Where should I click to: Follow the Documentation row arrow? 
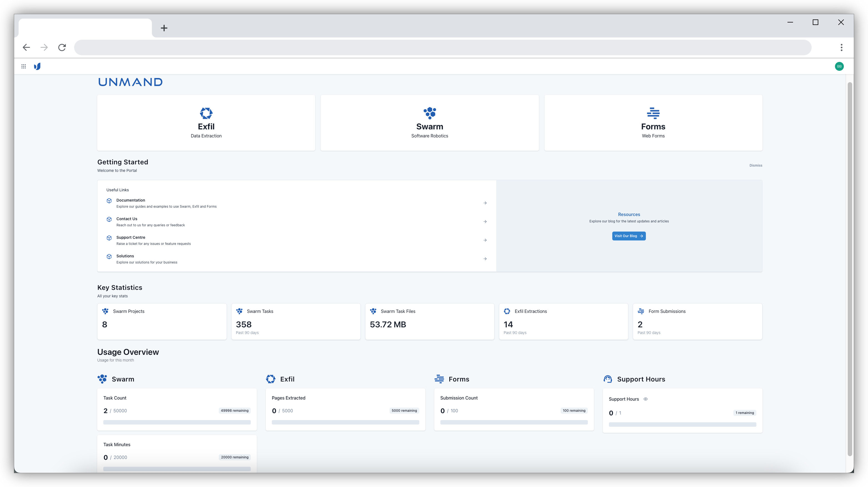(485, 203)
